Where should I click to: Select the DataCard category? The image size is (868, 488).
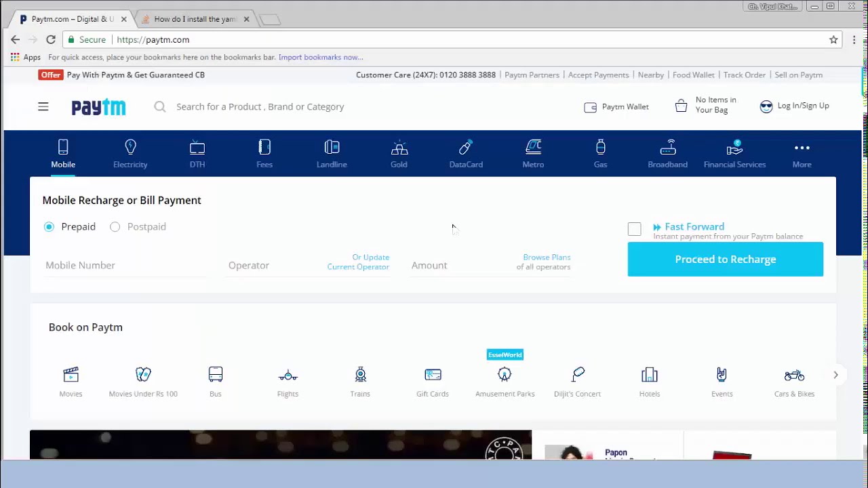point(466,154)
